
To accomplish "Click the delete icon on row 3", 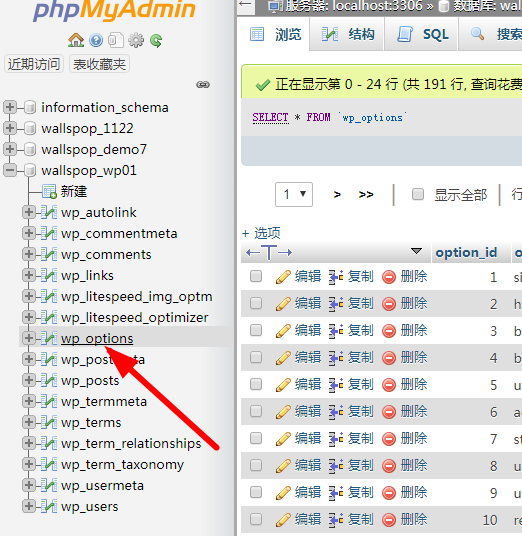I will (x=389, y=331).
